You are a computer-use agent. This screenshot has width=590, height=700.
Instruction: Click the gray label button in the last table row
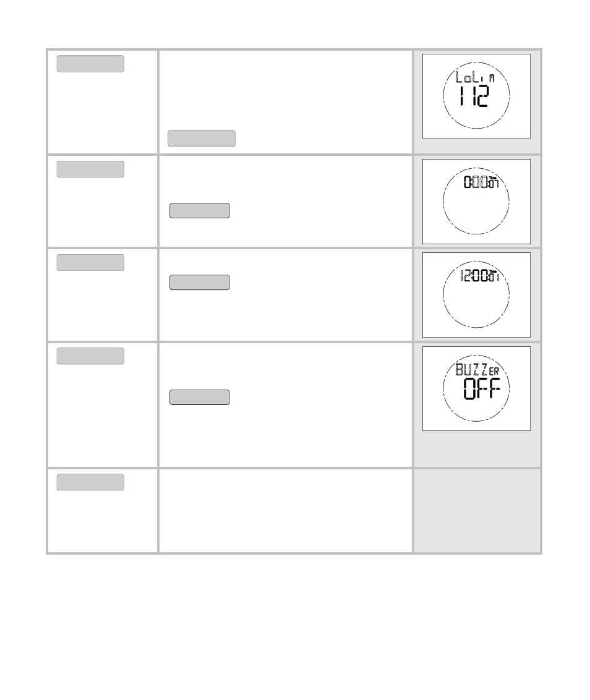90,482
